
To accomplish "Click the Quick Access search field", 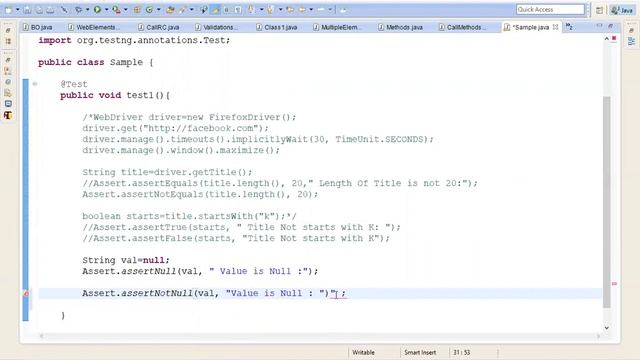I will (550, 9).
